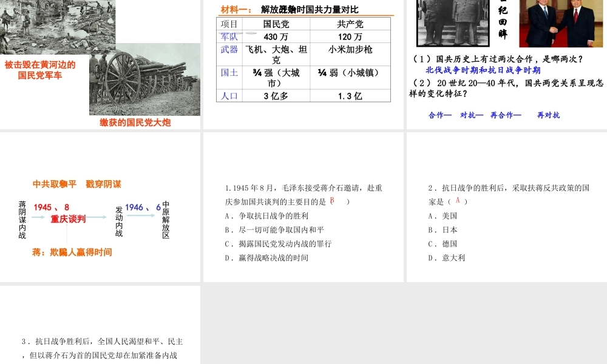Click the table row label 武器
Image resolution: width=607 pixels, height=364 pixels.
pos(229,50)
